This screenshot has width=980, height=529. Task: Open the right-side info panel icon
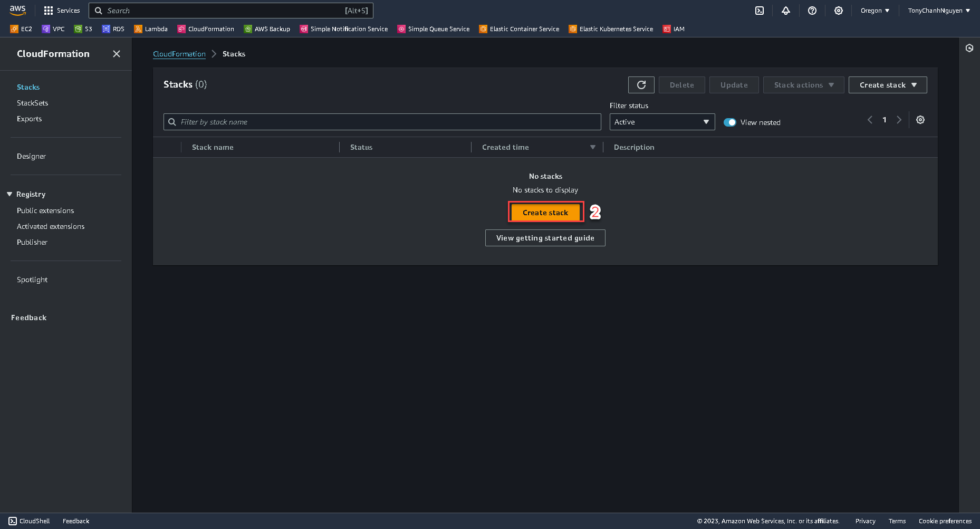coord(969,48)
